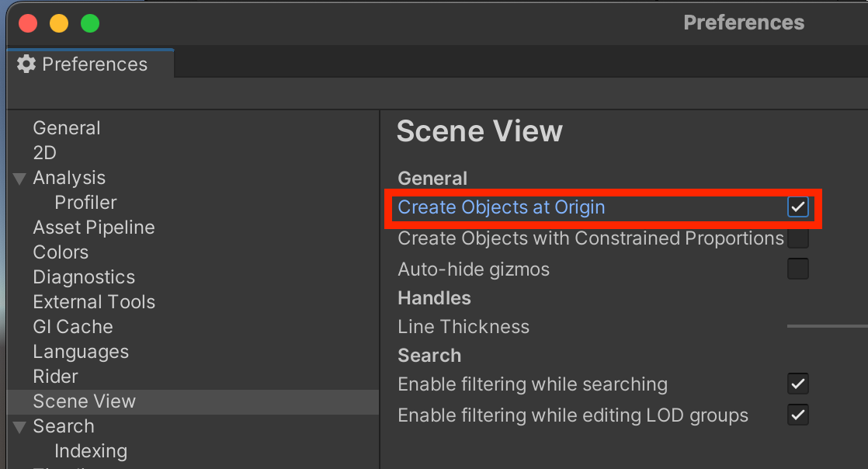The image size is (868, 469).
Task: Select the Profiler settings page
Action: pyautogui.click(x=85, y=202)
